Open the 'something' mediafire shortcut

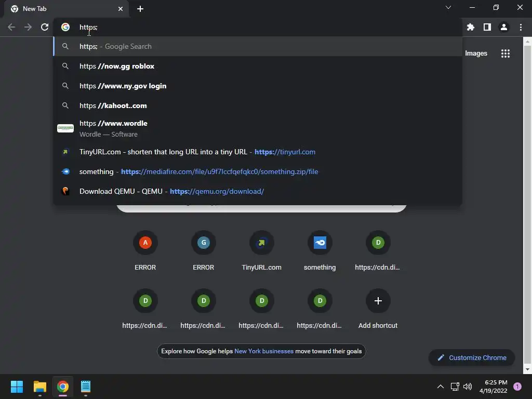point(320,250)
